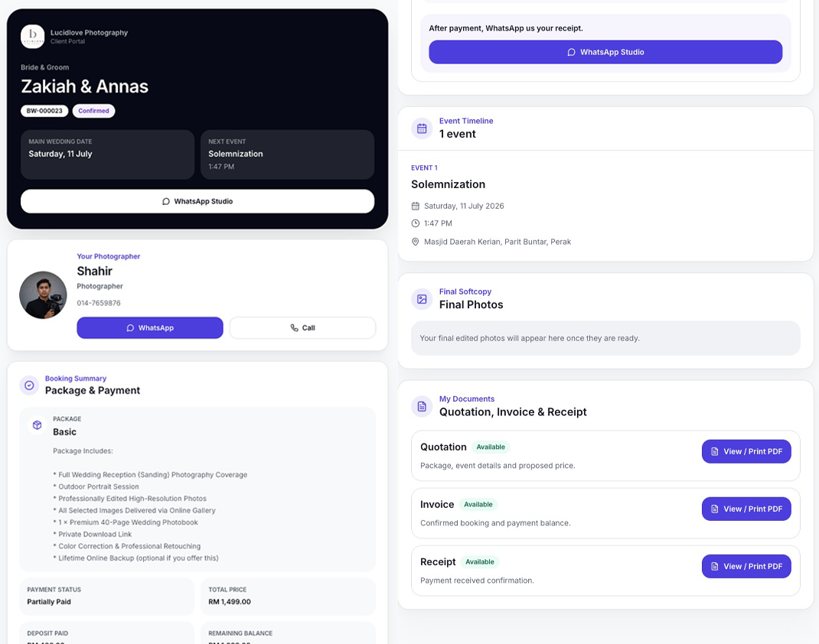
Task: Open the Receipt View / Print PDF button
Action: click(x=746, y=566)
